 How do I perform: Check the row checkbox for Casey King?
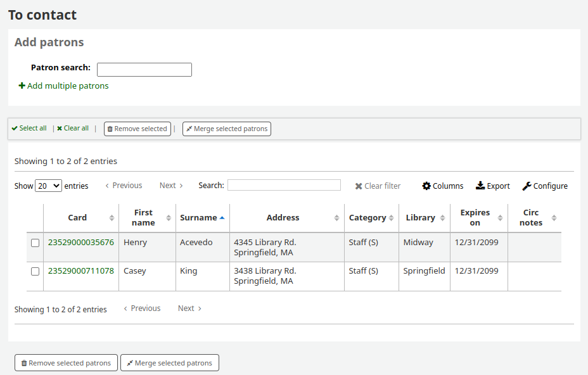35,271
